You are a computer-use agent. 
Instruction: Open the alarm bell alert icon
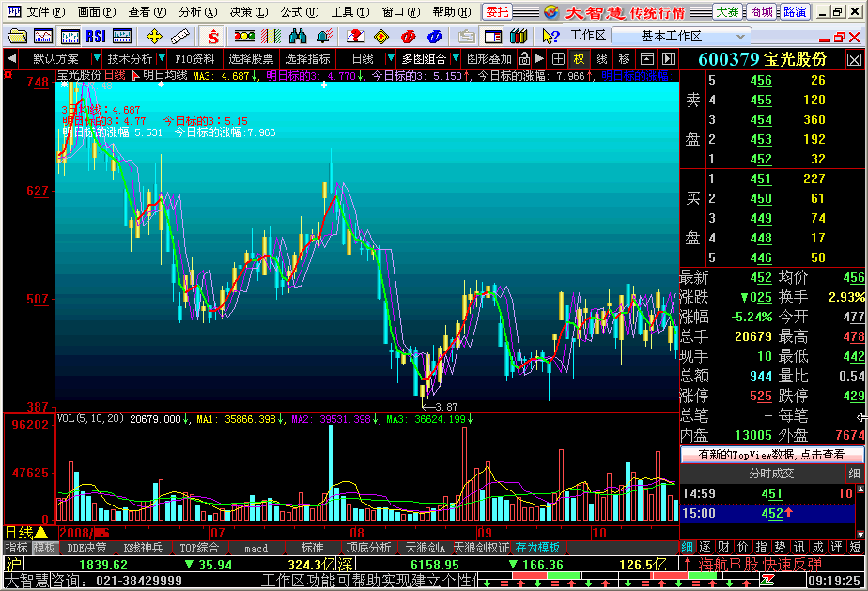coord(324,37)
